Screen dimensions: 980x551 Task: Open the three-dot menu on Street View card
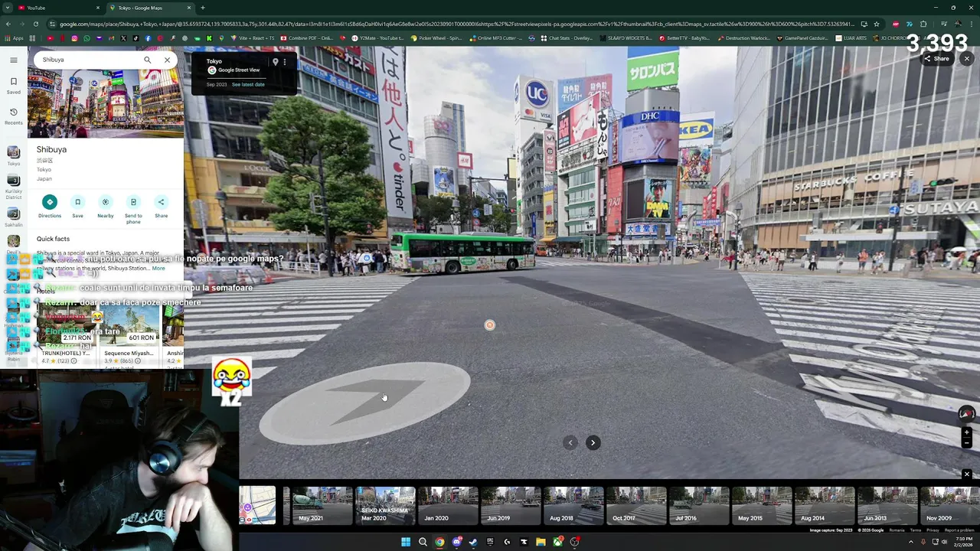tap(285, 62)
